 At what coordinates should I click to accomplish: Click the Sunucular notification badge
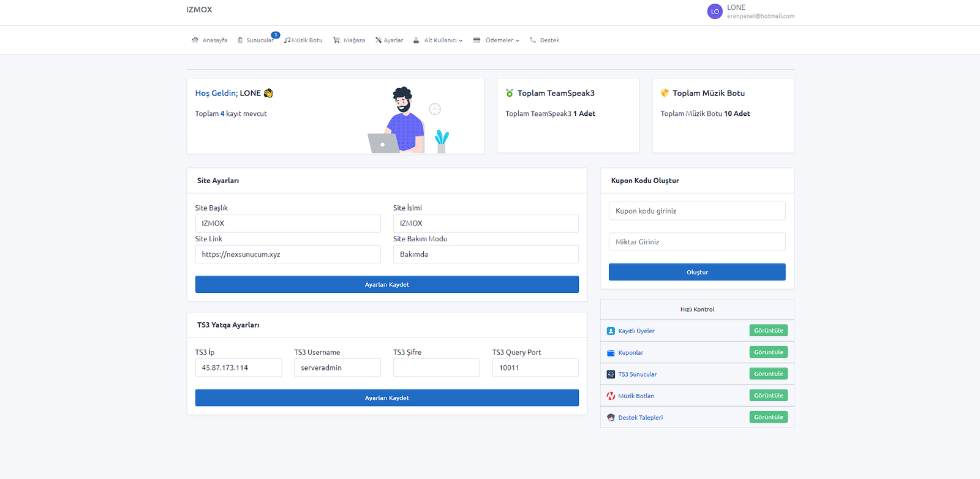[276, 35]
